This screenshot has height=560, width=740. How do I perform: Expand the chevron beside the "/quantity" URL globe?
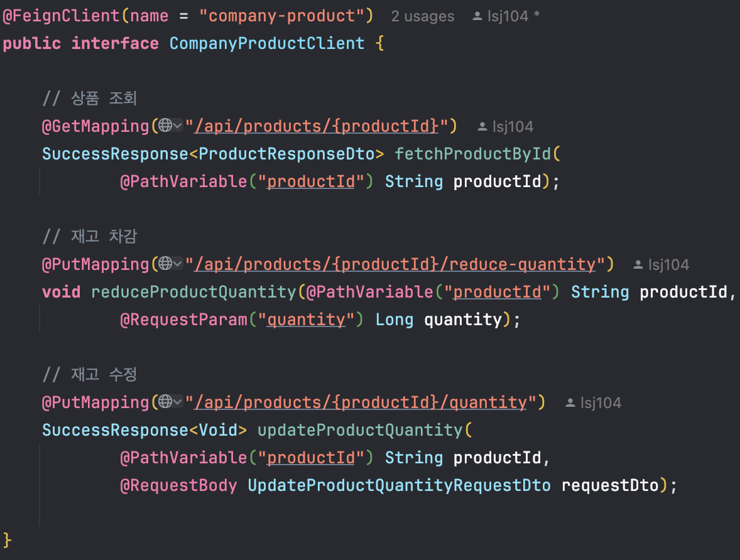tap(177, 402)
